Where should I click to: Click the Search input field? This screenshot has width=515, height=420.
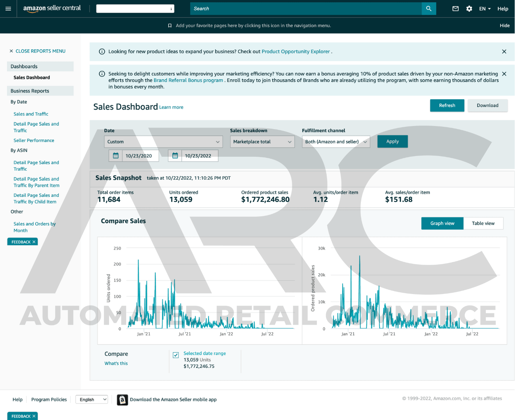coord(306,9)
